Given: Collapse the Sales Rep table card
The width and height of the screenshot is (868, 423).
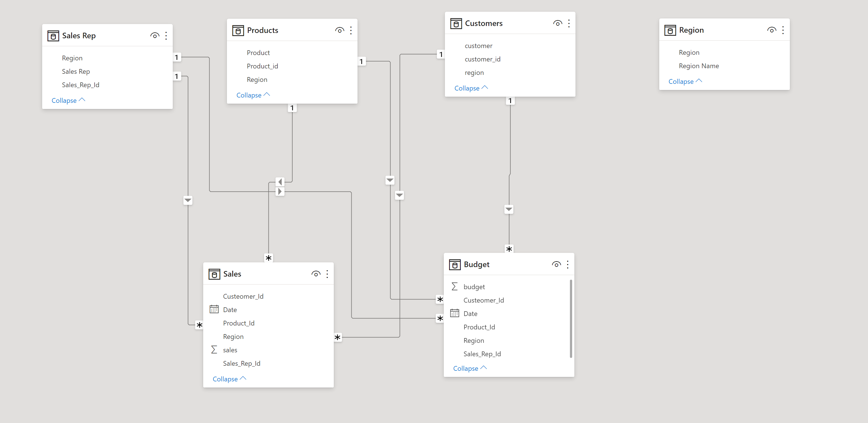Looking at the screenshot, I should pos(68,101).
